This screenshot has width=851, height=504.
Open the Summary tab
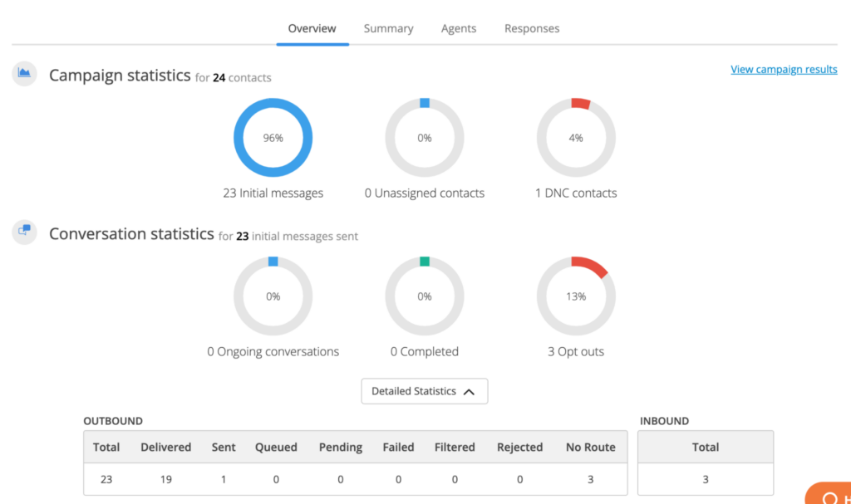coord(389,28)
